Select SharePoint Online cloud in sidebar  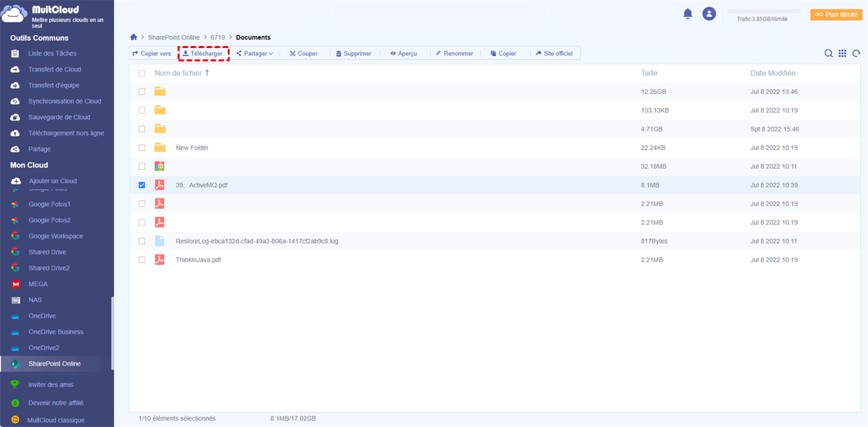point(55,364)
